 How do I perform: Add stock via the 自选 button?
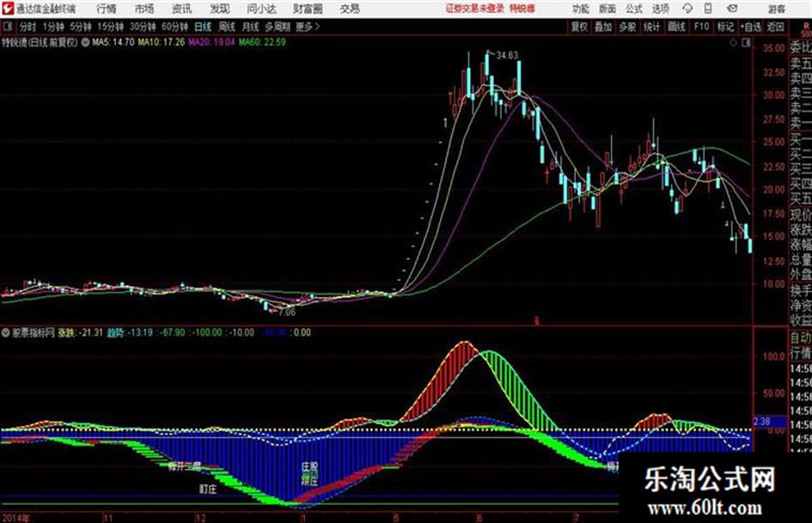point(751,27)
